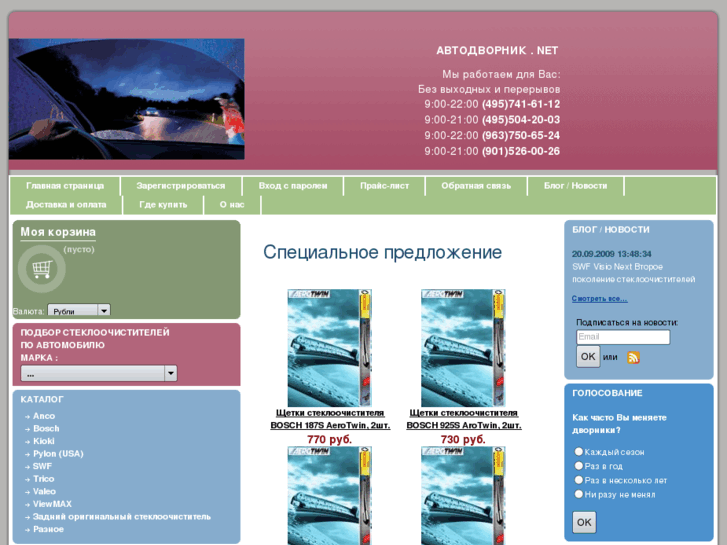This screenshot has height=545, width=727.
Task: Open the Valeo catalog category
Action: coord(44,491)
